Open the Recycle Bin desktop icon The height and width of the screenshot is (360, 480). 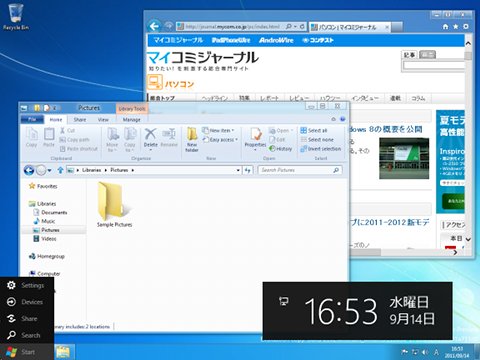pyautogui.click(x=15, y=17)
